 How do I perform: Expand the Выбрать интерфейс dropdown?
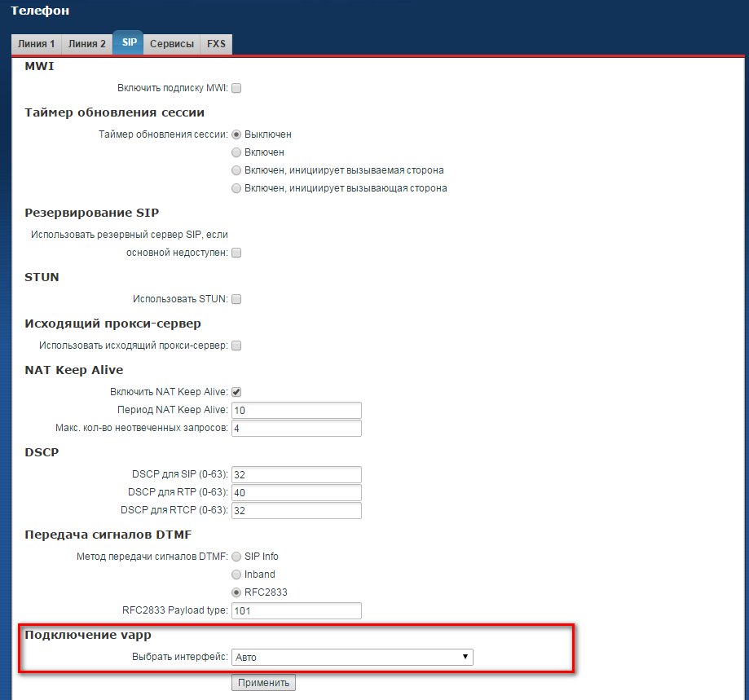(352, 657)
